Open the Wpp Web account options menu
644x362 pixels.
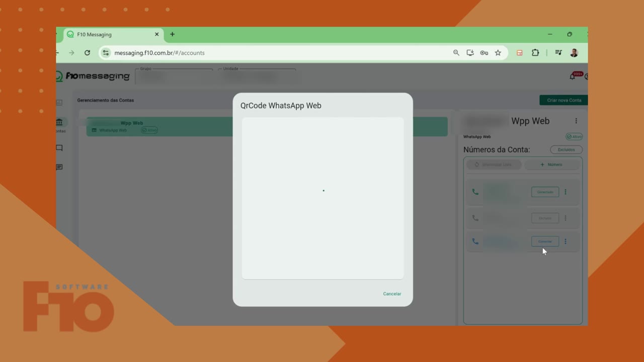[576, 121]
